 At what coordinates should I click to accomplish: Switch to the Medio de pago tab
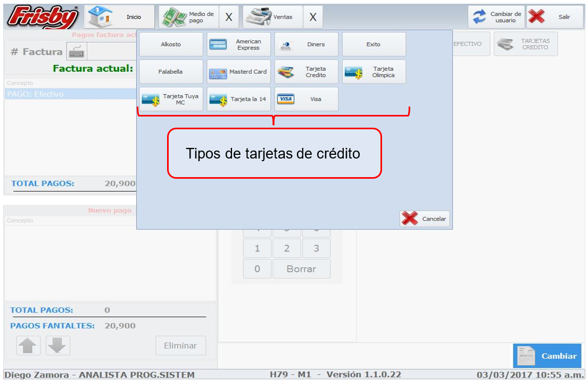tap(188, 17)
